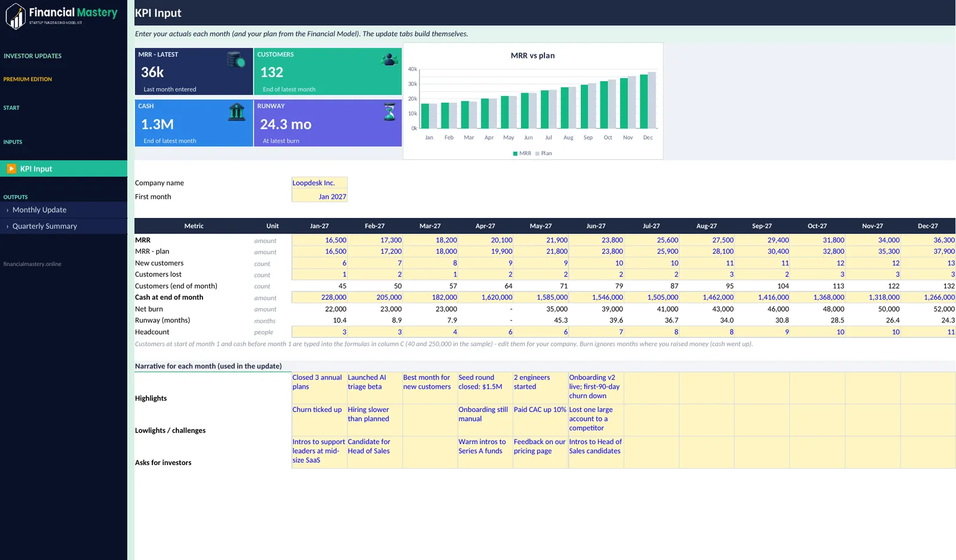This screenshot has height=560, width=956.
Task: Select the Mar-27 new customers cell 8
Action: [x=430, y=263]
